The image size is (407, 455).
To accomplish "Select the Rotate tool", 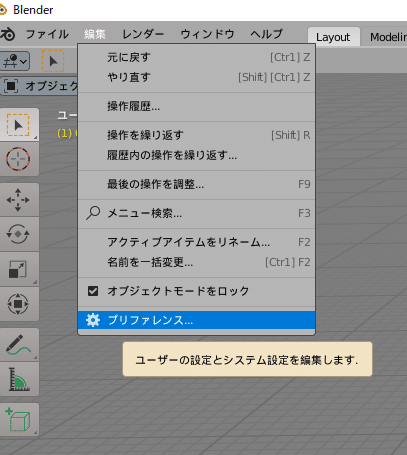I will pos(19,234).
